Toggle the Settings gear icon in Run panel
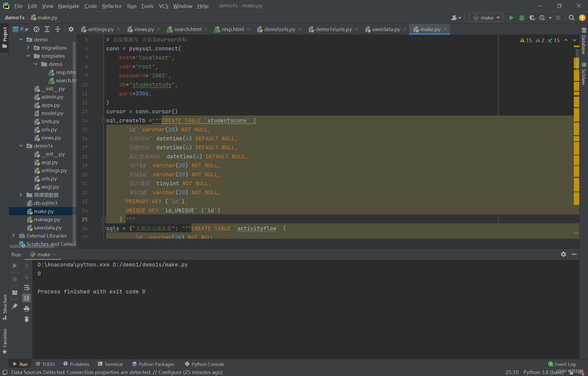 pos(563,254)
